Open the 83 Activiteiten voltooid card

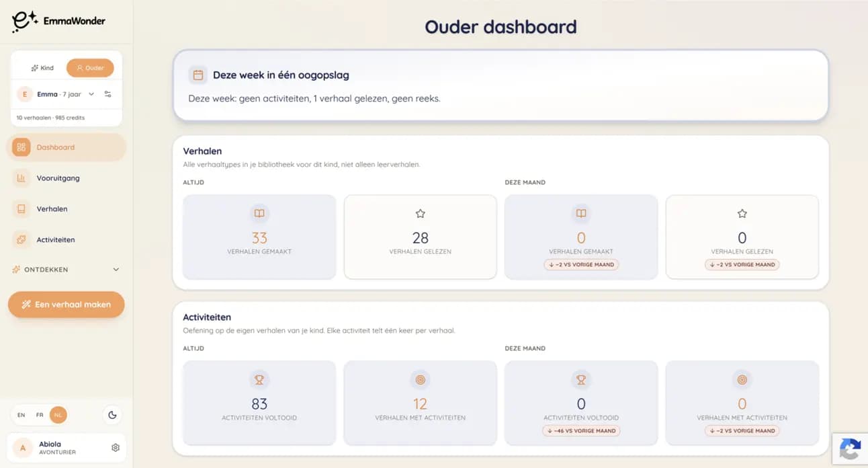point(259,403)
